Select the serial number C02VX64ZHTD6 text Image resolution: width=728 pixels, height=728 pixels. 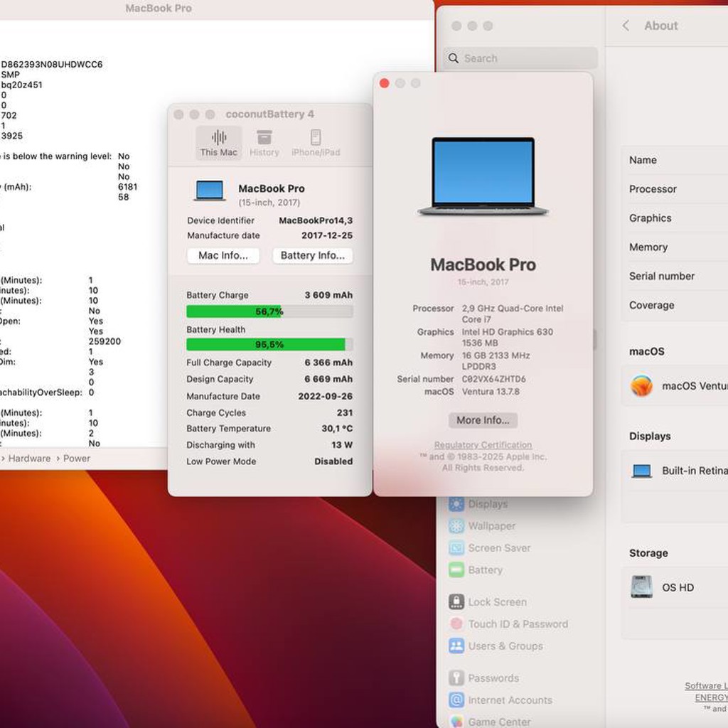[x=493, y=379]
